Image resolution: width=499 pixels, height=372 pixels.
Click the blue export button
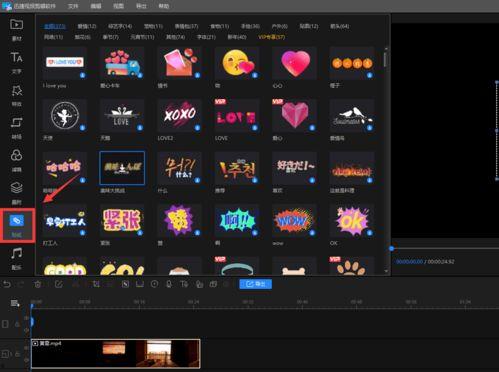click(x=256, y=284)
